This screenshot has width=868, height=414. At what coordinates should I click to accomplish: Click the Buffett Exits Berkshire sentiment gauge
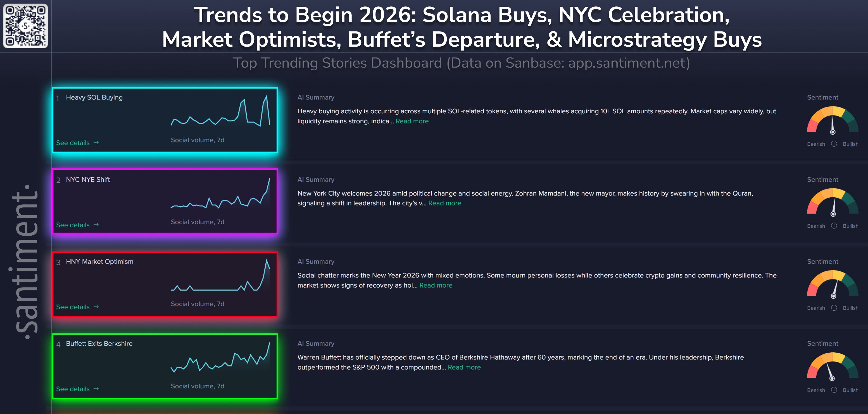[x=832, y=367]
